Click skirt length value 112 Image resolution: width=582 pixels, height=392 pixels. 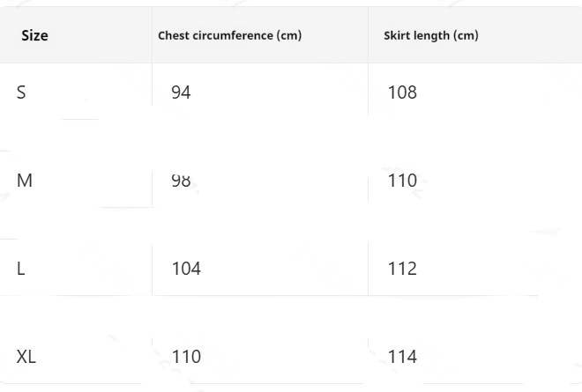[402, 269]
